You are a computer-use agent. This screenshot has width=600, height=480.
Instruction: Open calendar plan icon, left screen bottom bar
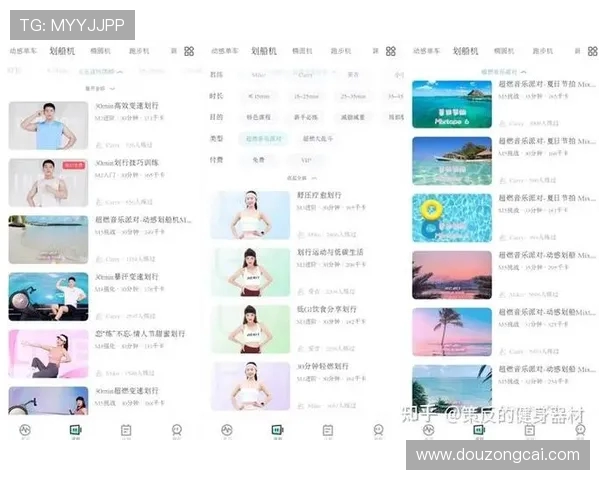(x=126, y=430)
